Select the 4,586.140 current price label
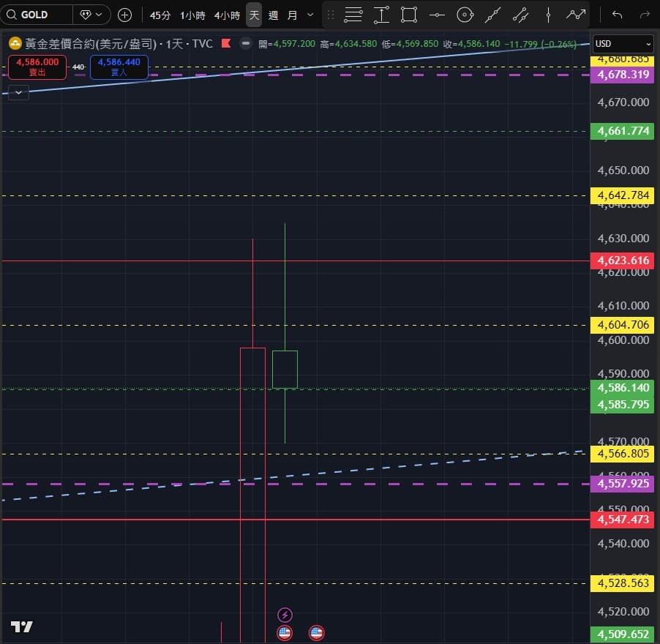This screenshot has height=644, width=660. (x=622, y=388)
